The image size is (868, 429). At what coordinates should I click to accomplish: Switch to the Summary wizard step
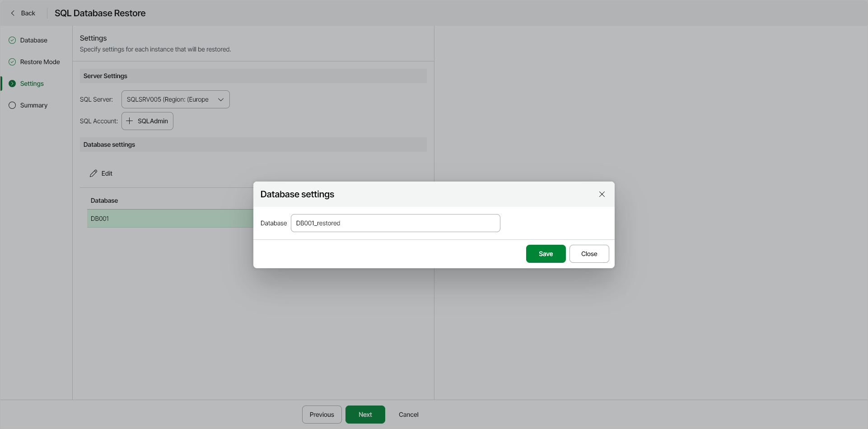pyautogui.click(x=33, y=105)
